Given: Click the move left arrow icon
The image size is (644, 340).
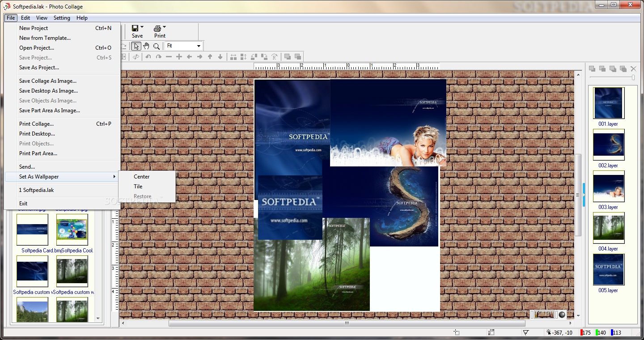Looking at the screenshot, I should (x=189, y=57).
